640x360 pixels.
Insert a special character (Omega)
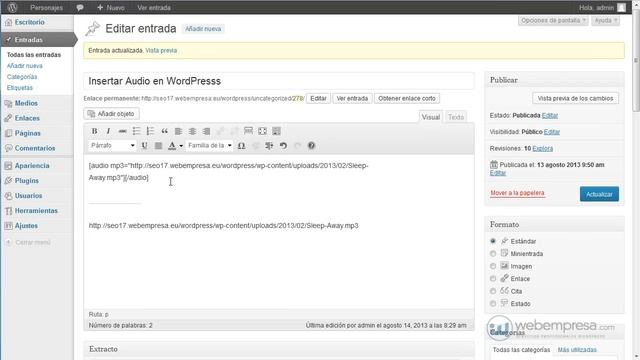[241, 146]
